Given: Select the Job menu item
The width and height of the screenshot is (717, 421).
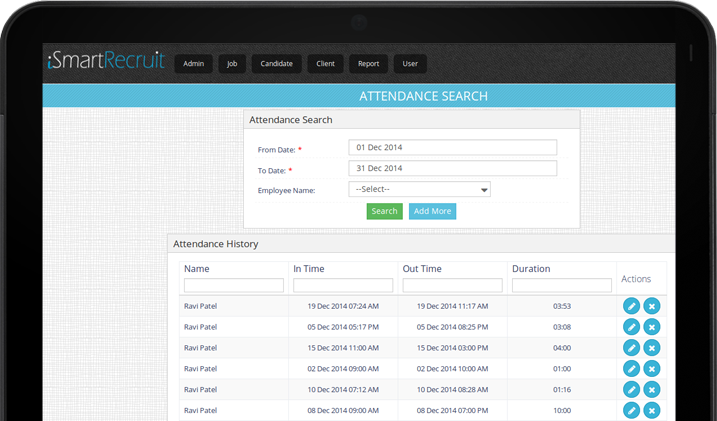Looking at the screenshot, I should point(232,64).
